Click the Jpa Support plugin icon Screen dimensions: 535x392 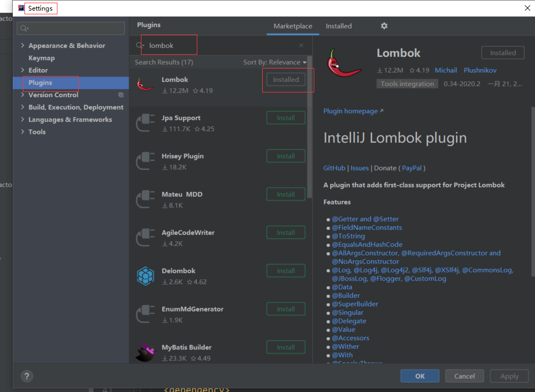145,123
